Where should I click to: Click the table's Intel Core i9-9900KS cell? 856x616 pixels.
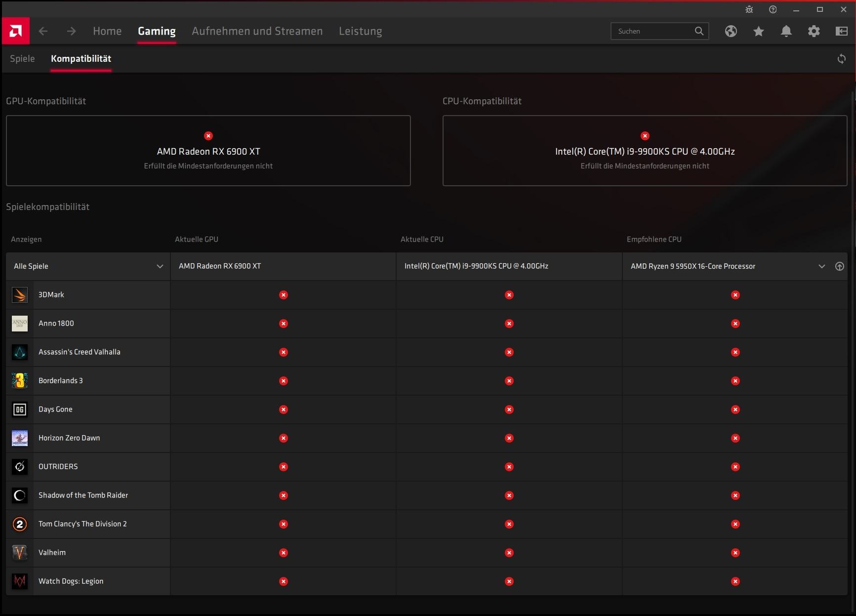click(x=509, y=266)
